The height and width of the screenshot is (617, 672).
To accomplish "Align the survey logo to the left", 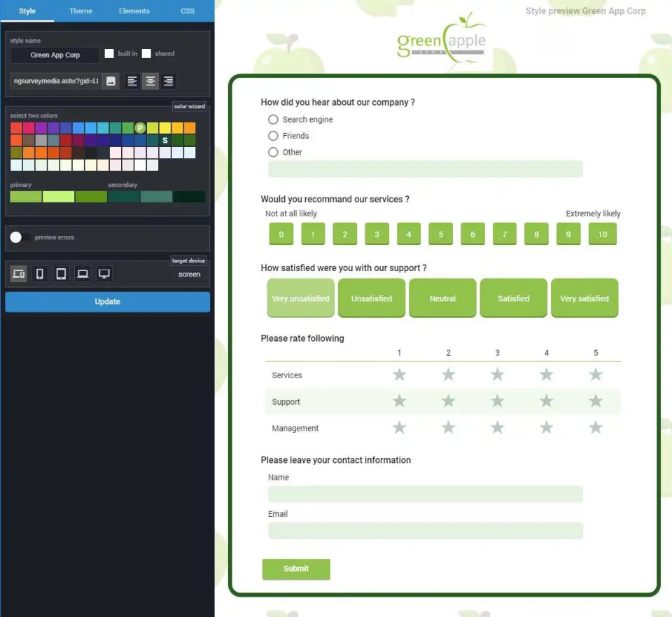I will point(132,81).
